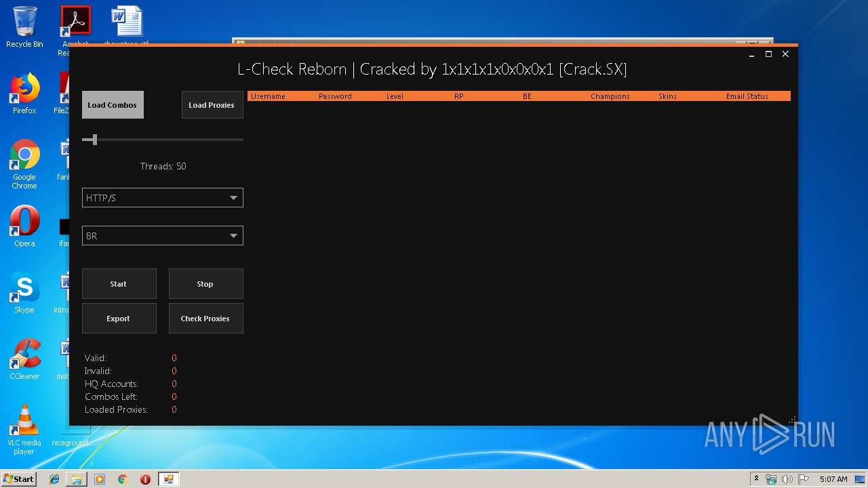Launch the Skype desktop shortcut
The image size is (868, 488).
[x=24, y=293]
